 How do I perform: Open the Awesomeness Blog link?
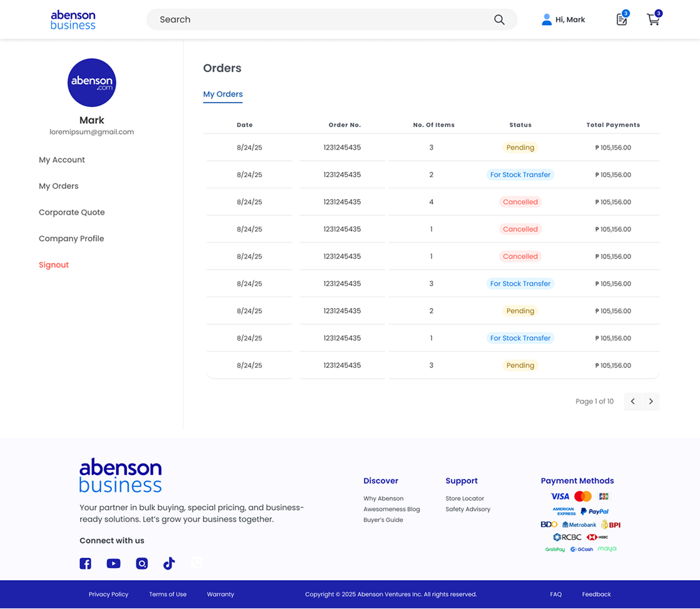(x=392, y=509)
